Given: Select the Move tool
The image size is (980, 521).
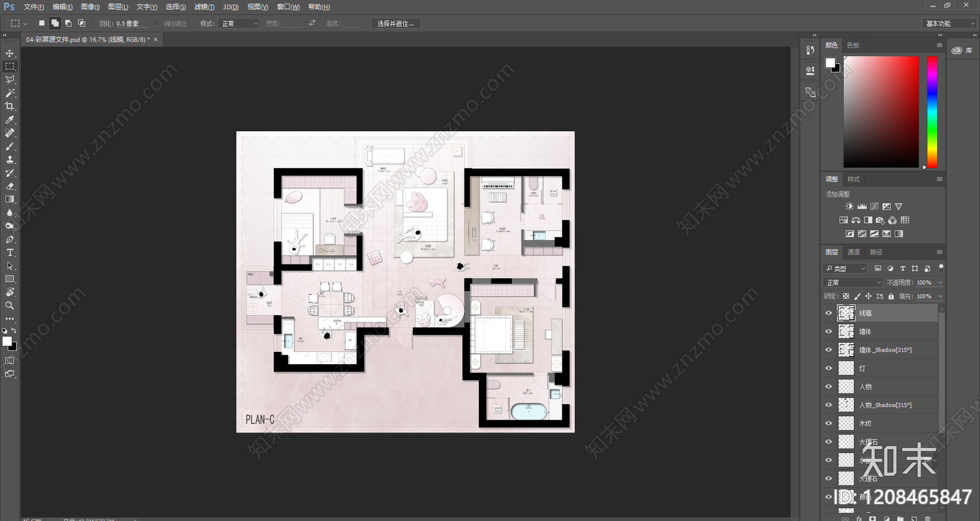Looking at the screenshot, I should click(x=10, y=53).
